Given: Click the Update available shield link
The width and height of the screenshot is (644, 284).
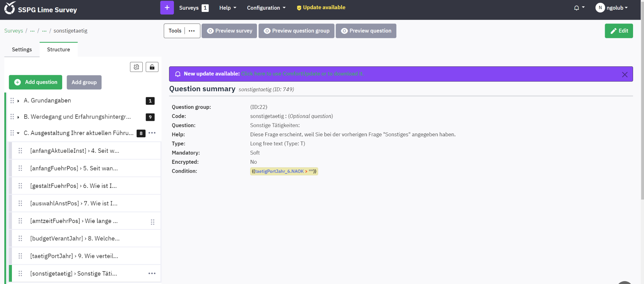Looking at the screenshot, I should (321, 7).
